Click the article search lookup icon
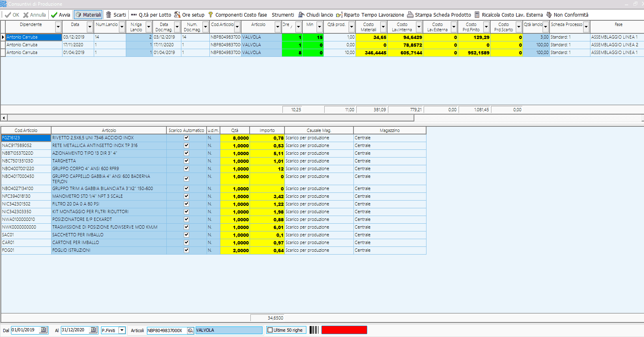 click(x=190, y=331)
